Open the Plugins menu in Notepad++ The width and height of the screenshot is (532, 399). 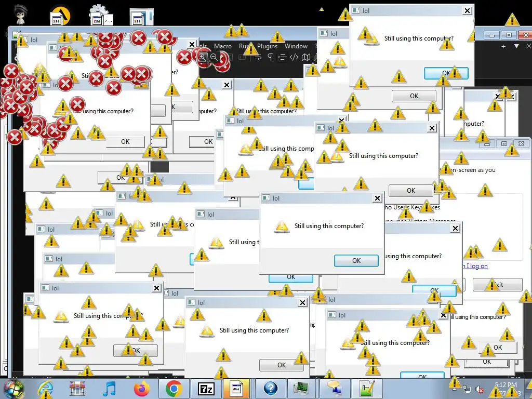267,46
